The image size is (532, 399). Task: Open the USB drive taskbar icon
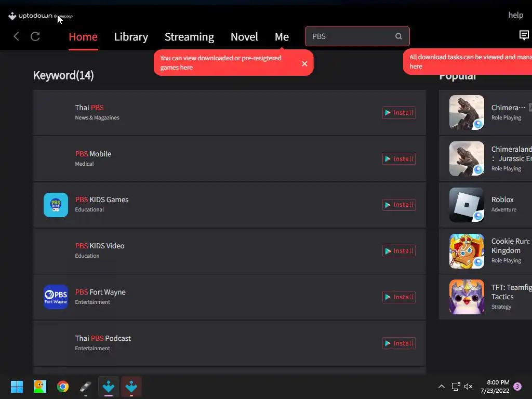tap(86, 387)
